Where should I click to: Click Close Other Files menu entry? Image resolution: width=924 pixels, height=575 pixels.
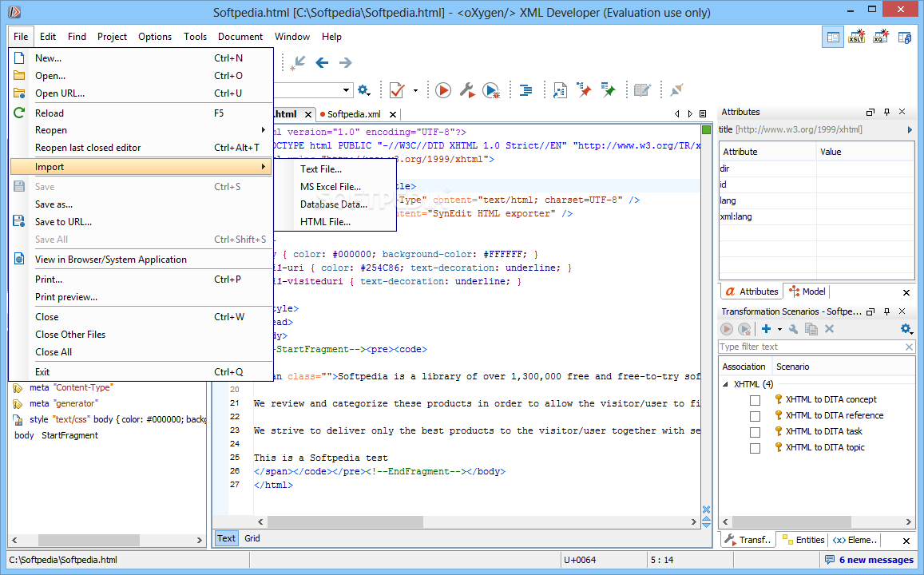click(141, 335)
